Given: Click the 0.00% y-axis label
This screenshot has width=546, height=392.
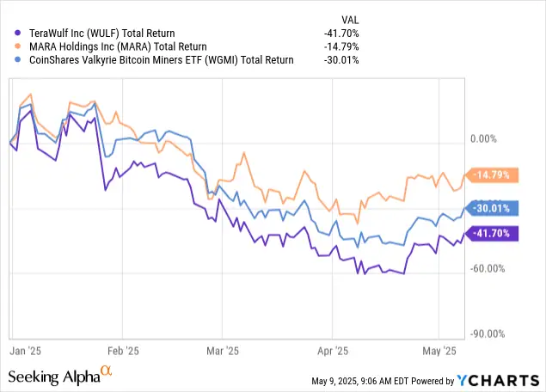Looking at the screenshot, I should click(x=485, y=138).
